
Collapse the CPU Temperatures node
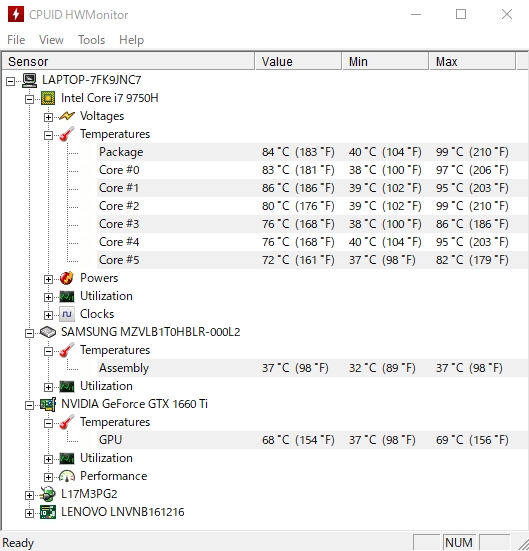49,135
